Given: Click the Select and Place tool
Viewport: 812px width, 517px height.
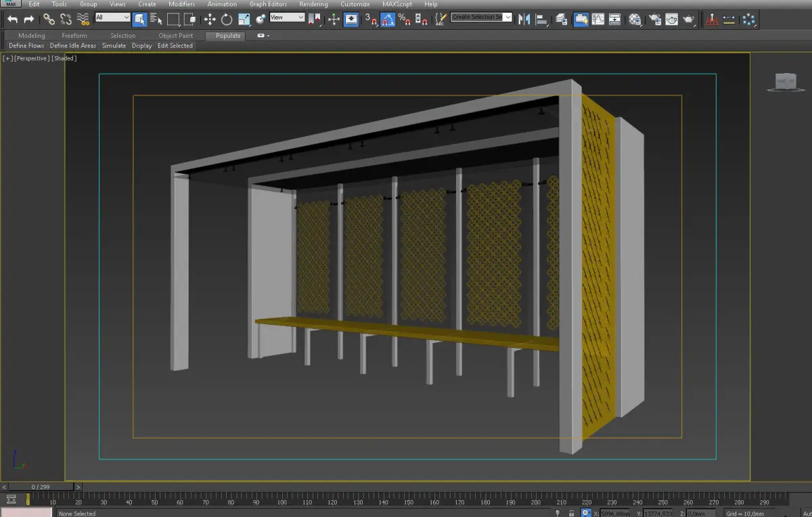Looking at the screenshot, I should click(x=261, y=20).
